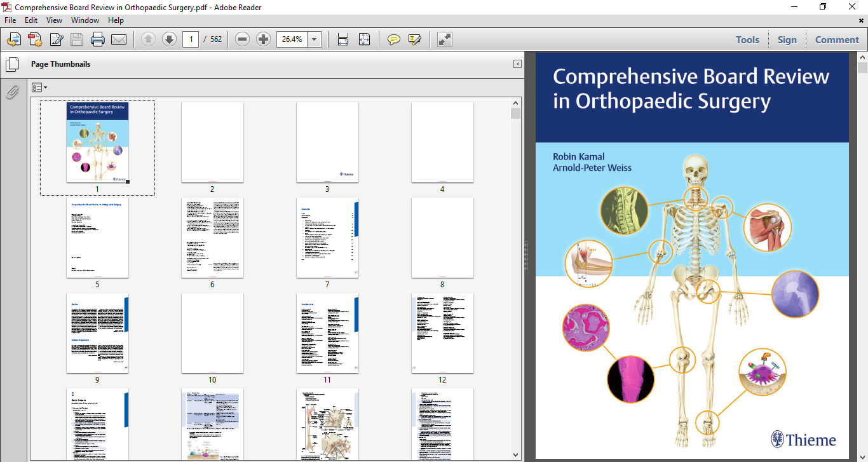The height and width of the screenshot is (462, 868).
Task: Open the Comment pane
Action: [x=837, y=39]
